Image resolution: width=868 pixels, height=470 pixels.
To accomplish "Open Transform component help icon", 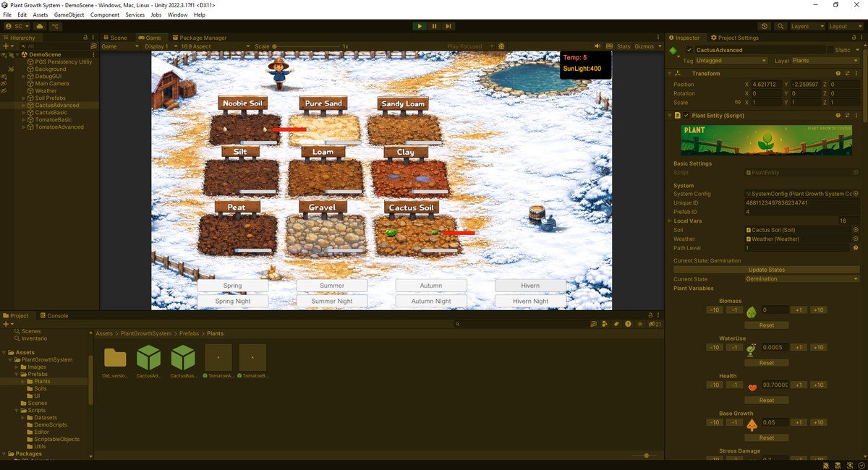I will [x=838, y=73].
